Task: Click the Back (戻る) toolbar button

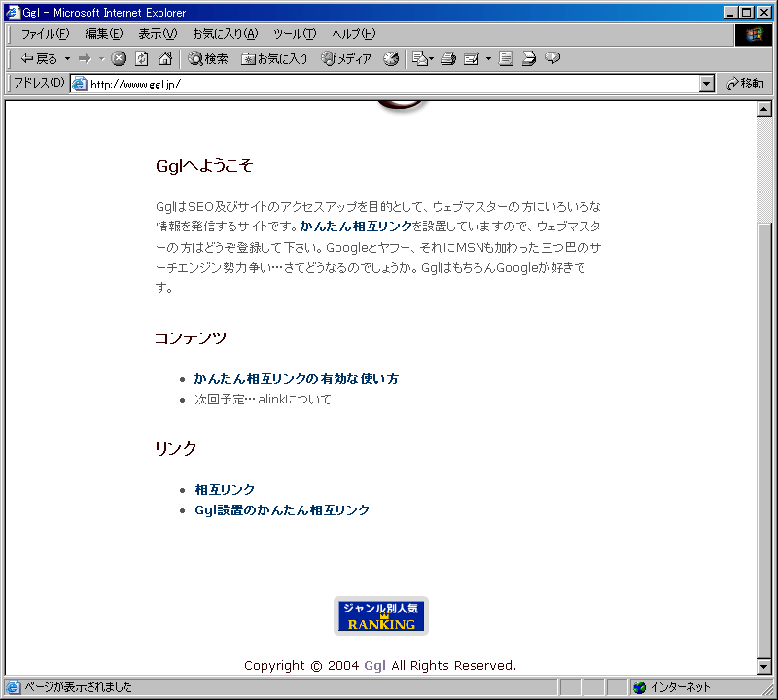Action: pos(39,59)
